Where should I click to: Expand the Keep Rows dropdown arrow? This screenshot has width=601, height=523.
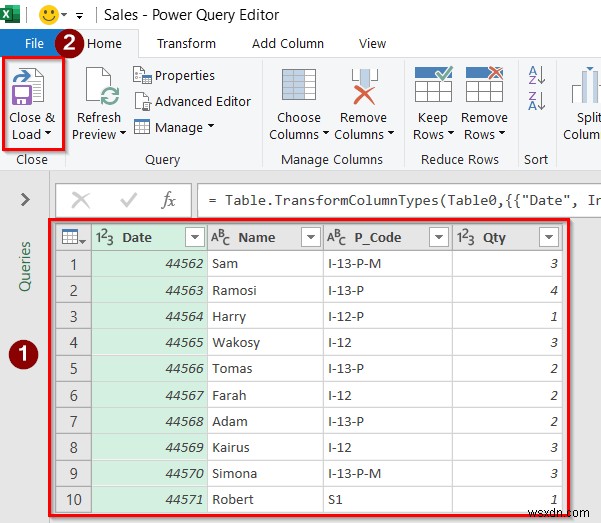click(451, 133)
